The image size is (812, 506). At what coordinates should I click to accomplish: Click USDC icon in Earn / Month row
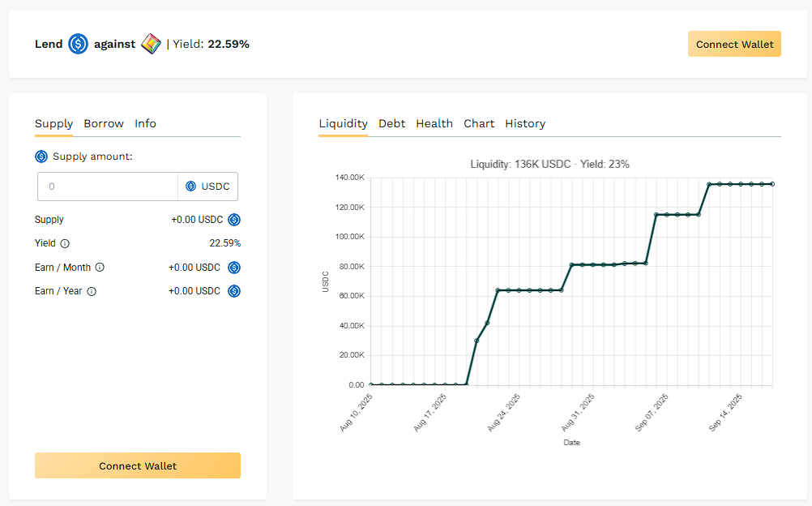(x=234, y=268)
